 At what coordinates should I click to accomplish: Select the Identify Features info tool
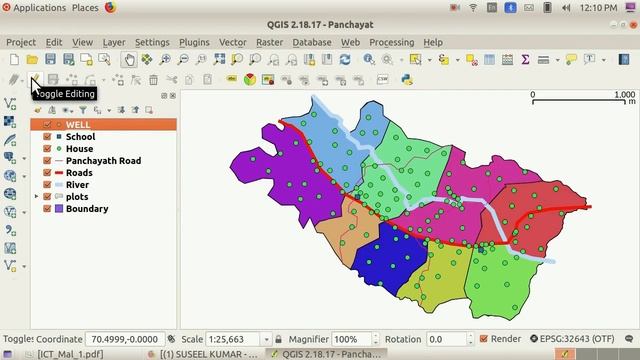click(x=369, y=60)
